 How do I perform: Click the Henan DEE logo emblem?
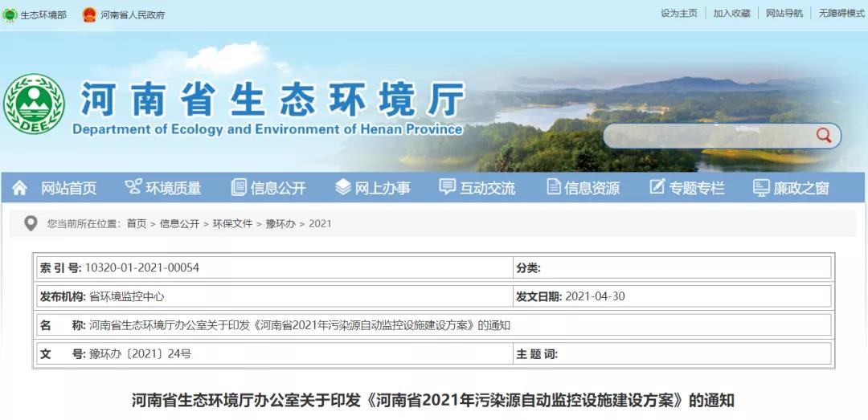tap(34, 104)
